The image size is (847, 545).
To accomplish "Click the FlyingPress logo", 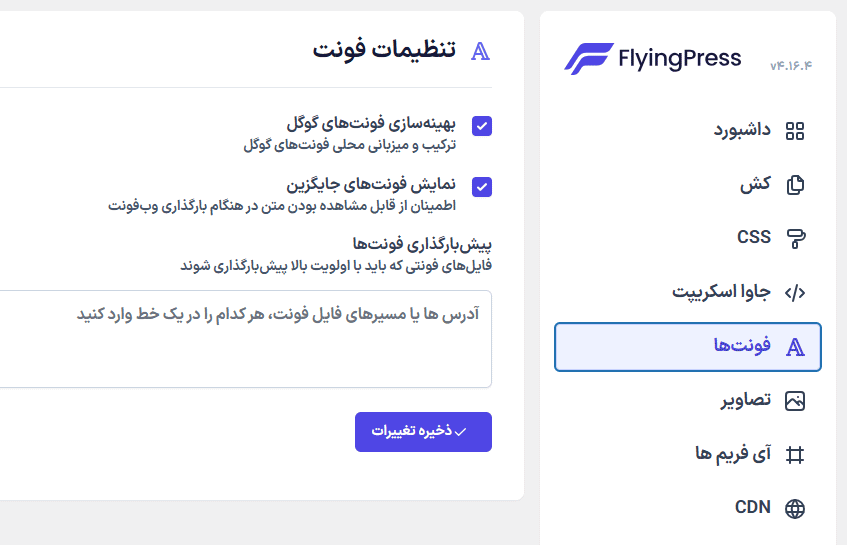I will coord(653,58).
